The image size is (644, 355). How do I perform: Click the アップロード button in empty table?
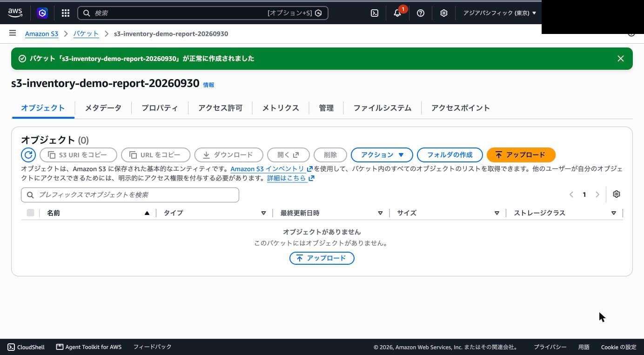pyautogui.click(x=322, y=258)
